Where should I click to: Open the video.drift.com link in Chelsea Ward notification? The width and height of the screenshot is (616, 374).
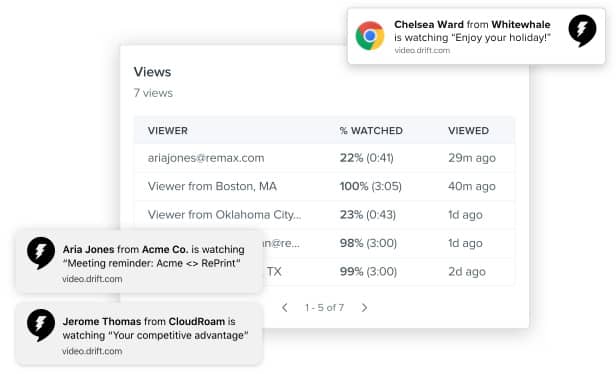422,50
